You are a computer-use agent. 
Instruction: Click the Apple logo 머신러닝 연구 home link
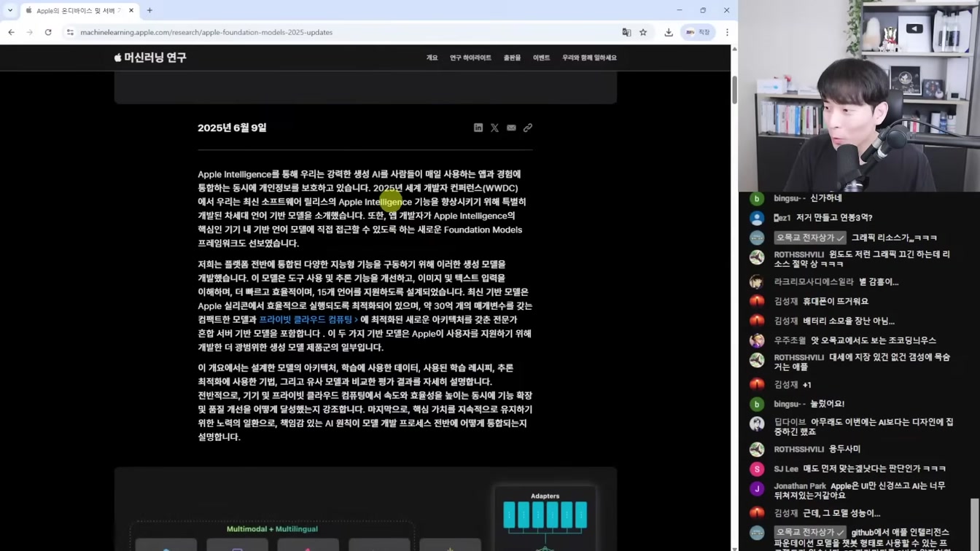click(x=150, y=58)
